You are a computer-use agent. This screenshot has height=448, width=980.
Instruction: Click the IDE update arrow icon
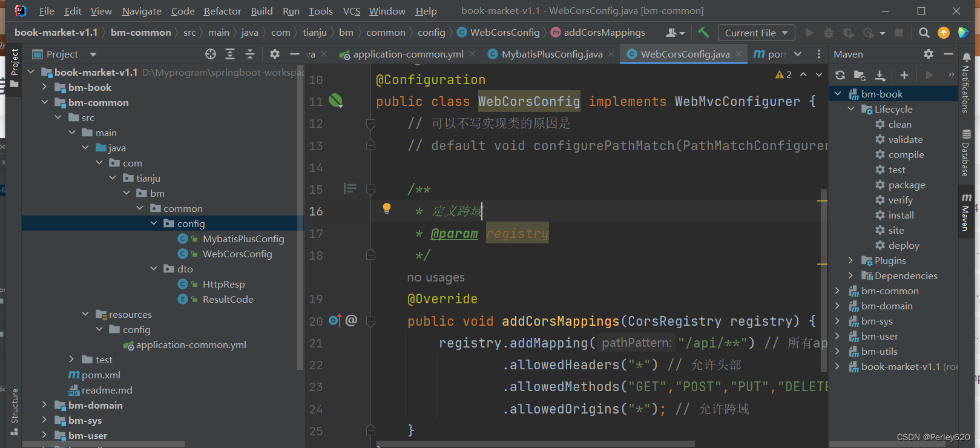click(944, 33)
